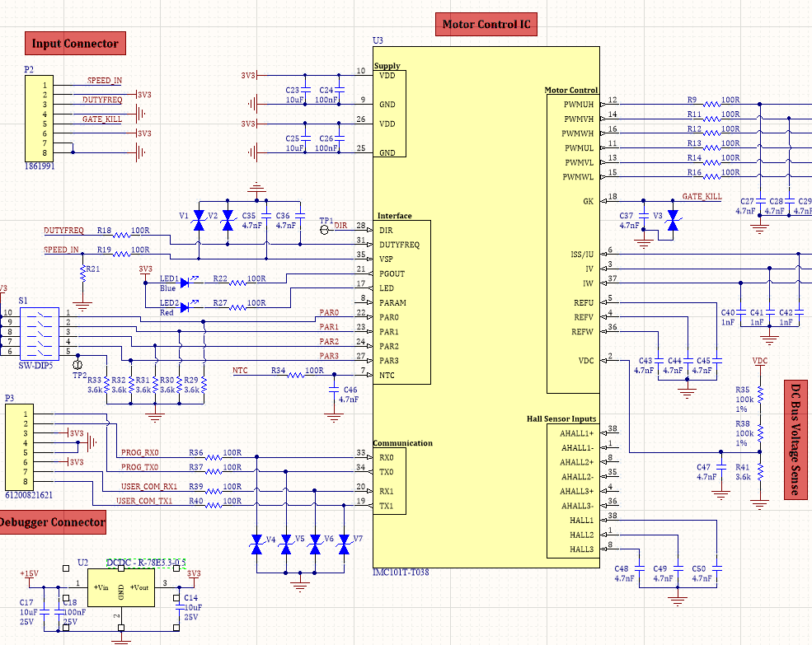Click the SPEED_IN net label near R19
The height and width of the screenshot is (645, 812).
tap(62, 250)
